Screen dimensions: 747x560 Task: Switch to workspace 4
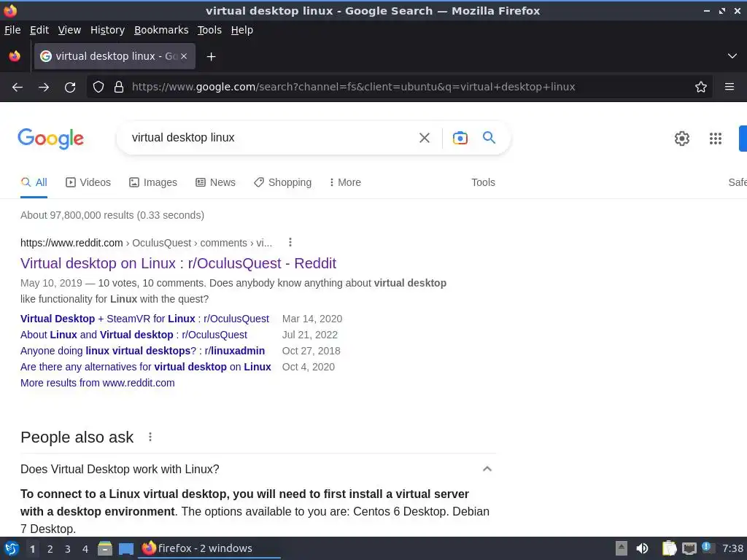click(x=85, y=549)
